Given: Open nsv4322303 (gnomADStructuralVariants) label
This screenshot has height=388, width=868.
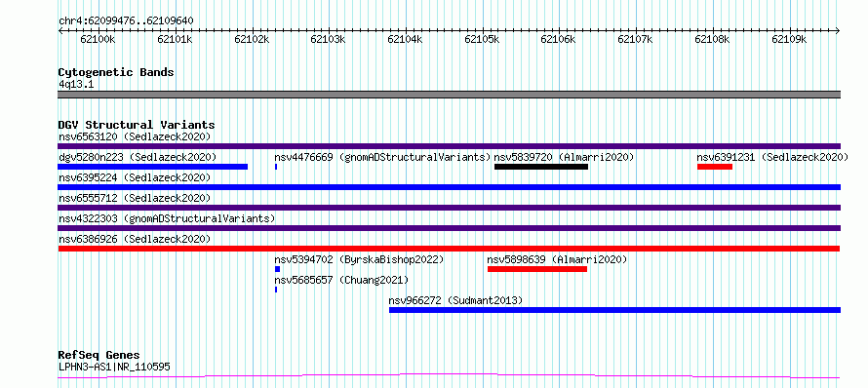Looking at the screenshot, I should (167, 218).
